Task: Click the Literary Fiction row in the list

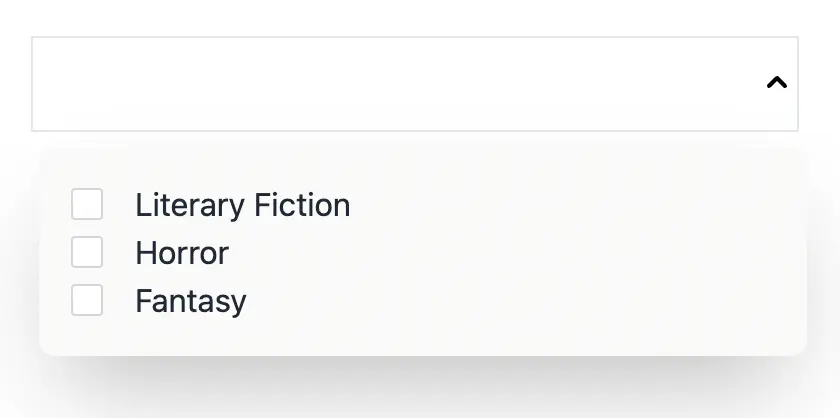Action: coord(242,205)
